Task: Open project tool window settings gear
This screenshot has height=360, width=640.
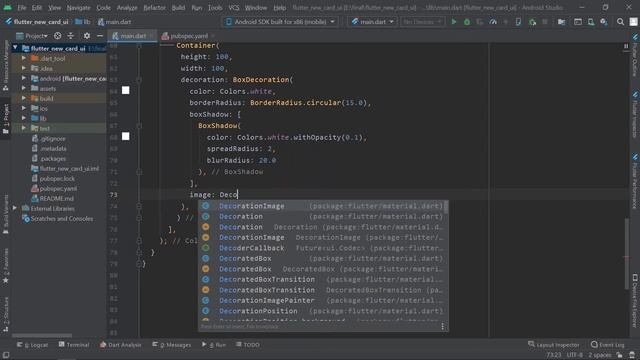Action: coord(87,36)
